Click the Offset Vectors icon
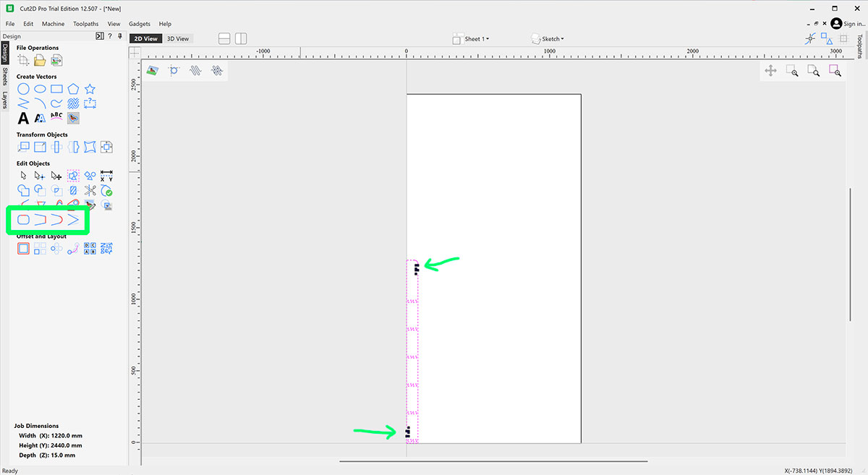This screenshot has width=868, height=475. click(23, 248)
